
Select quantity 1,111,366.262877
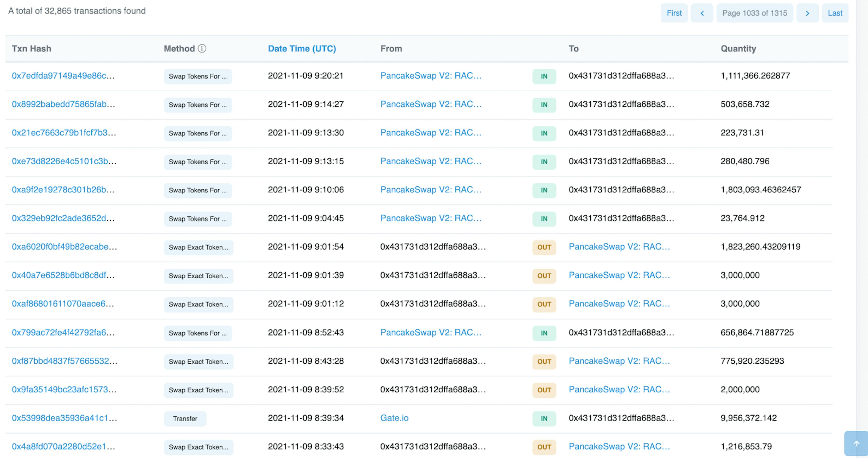[x=755, y=76]
